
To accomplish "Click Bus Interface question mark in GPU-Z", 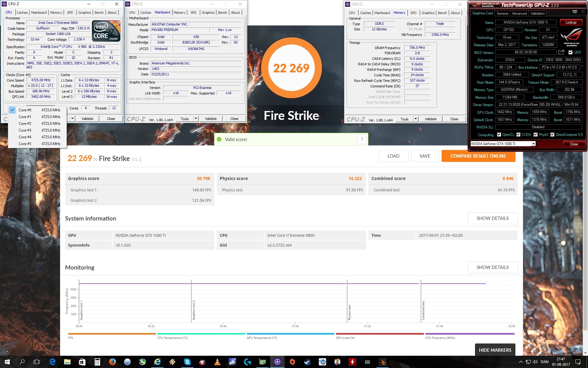I will 582,67.
